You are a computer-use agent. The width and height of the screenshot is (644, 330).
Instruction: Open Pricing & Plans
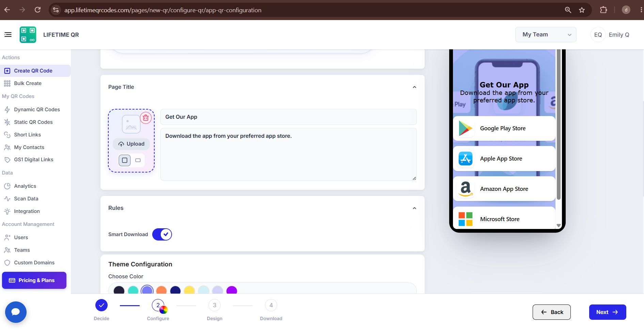(x=34, y=280)
